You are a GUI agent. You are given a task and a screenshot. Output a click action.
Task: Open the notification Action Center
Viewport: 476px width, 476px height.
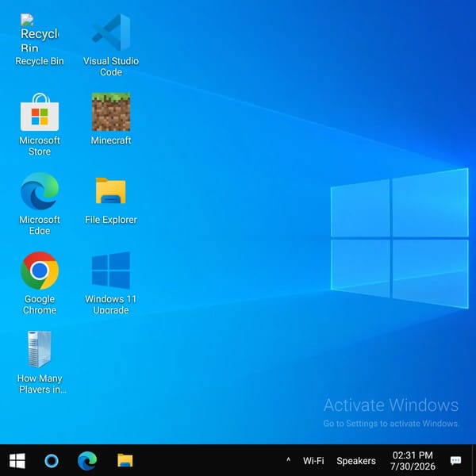[455, 460]
